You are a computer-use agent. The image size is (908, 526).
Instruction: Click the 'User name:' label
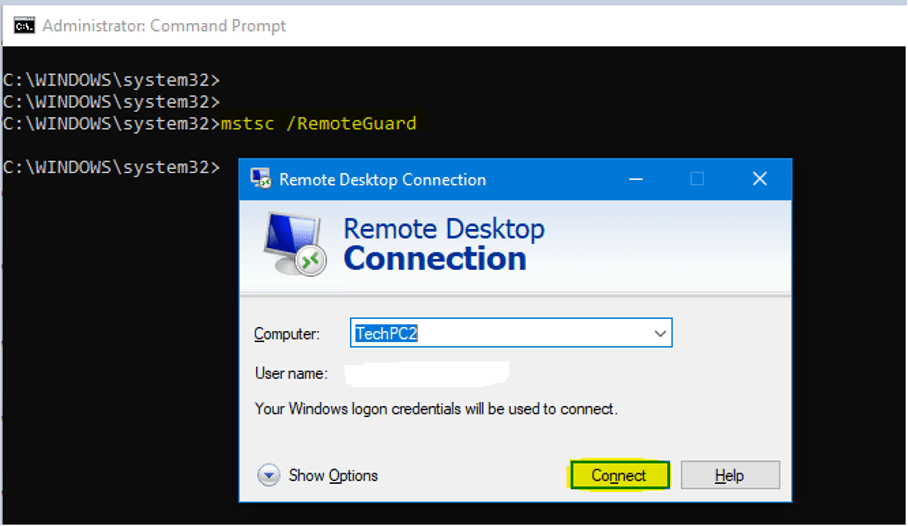click(290, 373)
